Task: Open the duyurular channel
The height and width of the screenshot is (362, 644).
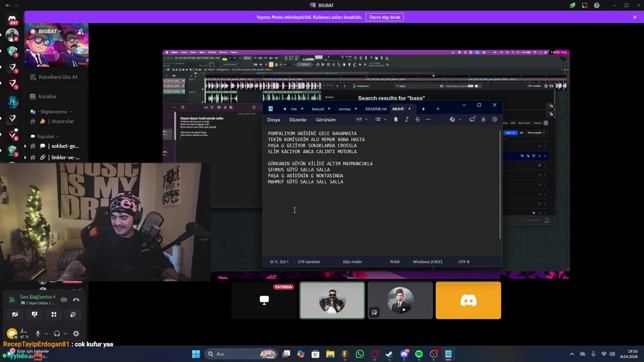Action: tap(57, 121)
